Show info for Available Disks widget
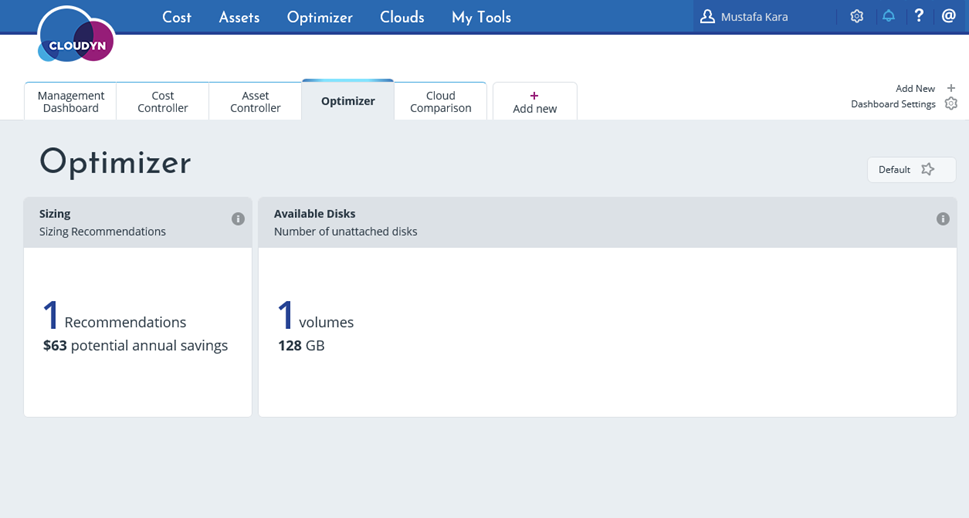 coord(942,219)
